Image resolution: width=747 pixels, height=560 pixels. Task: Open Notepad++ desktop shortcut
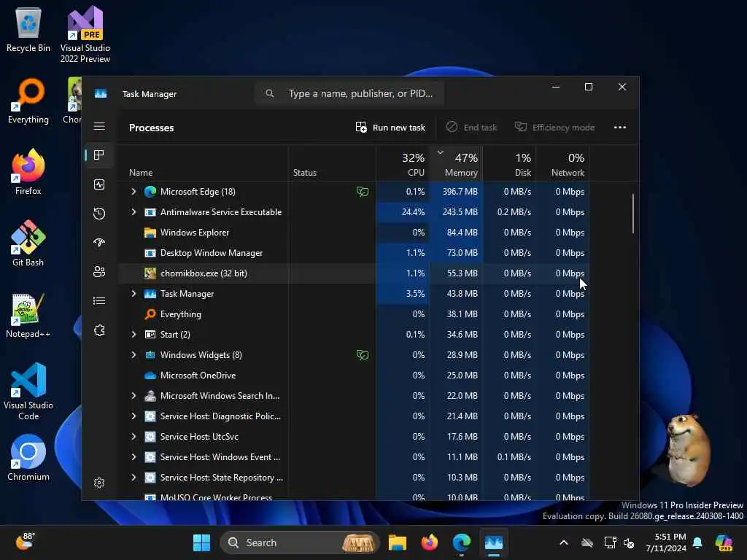click(28, 315)
